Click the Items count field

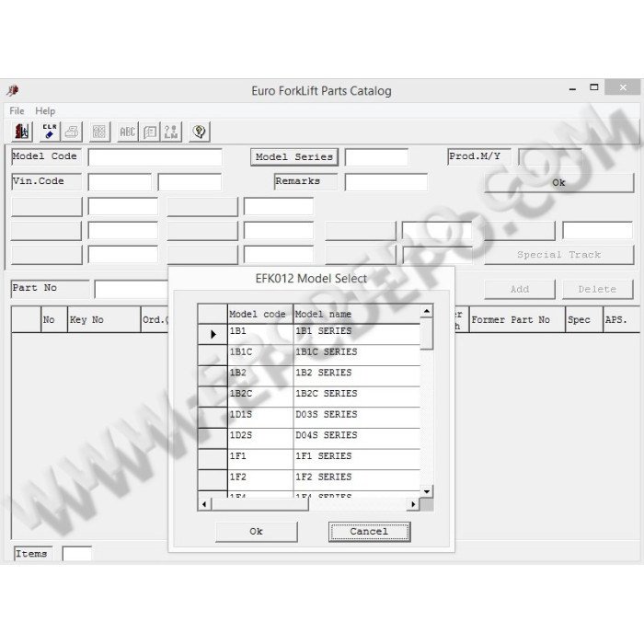tap(77, 554)
